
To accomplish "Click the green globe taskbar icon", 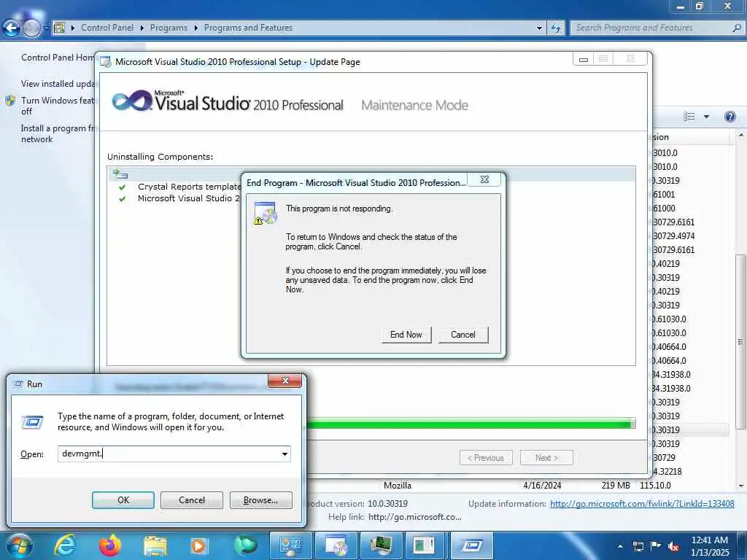I will click(x=246, y=545).
